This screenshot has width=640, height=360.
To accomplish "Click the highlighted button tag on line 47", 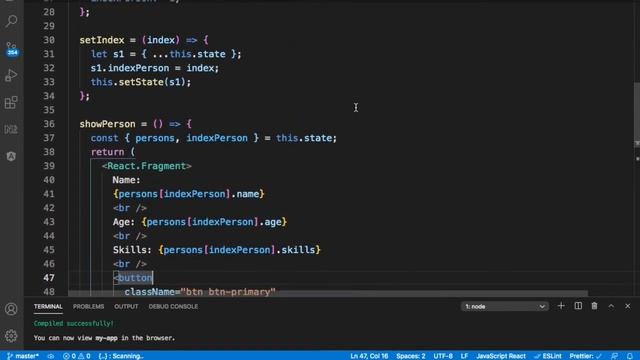I will click(133, 278).
